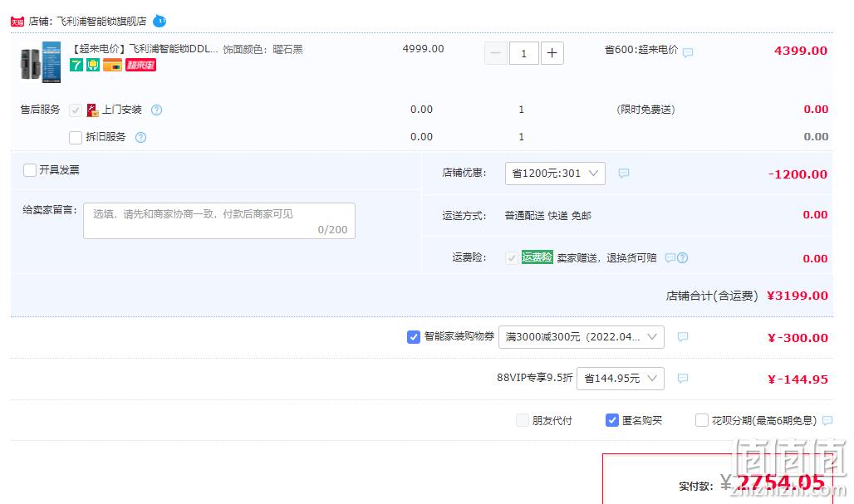Open the 88VIP 省144.95元 dropdown
Viewport: 854px width, 504px height.
[621, 379]
